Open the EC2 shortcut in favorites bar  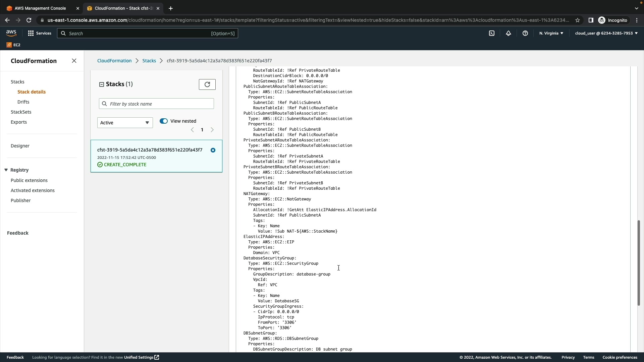tap(13, 45)
